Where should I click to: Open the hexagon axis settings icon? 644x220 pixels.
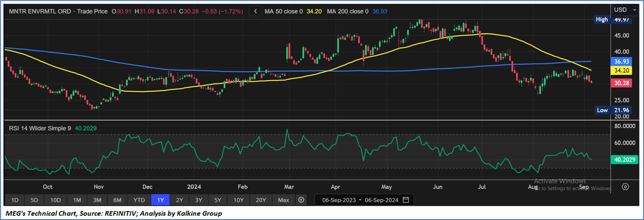625,186
